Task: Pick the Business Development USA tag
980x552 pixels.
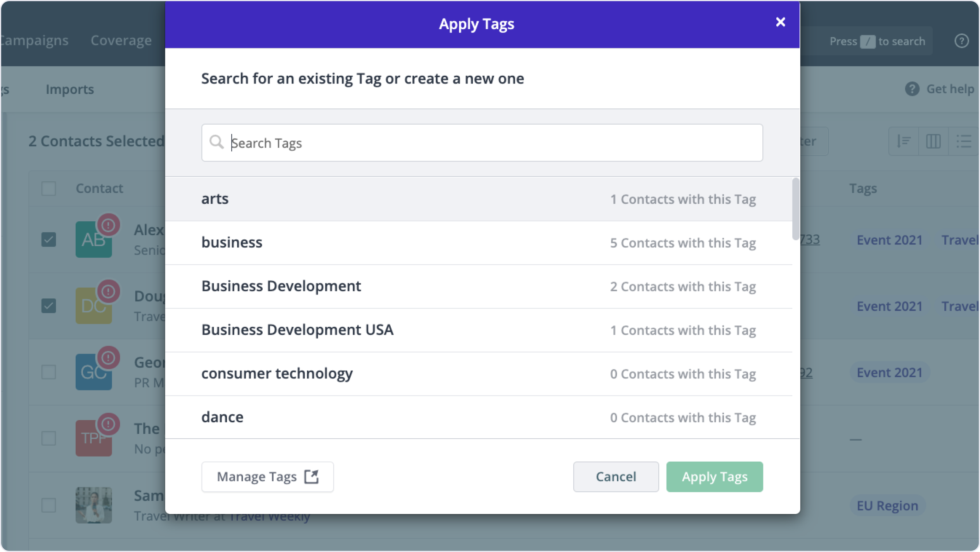Action: [x=479, y=330]
